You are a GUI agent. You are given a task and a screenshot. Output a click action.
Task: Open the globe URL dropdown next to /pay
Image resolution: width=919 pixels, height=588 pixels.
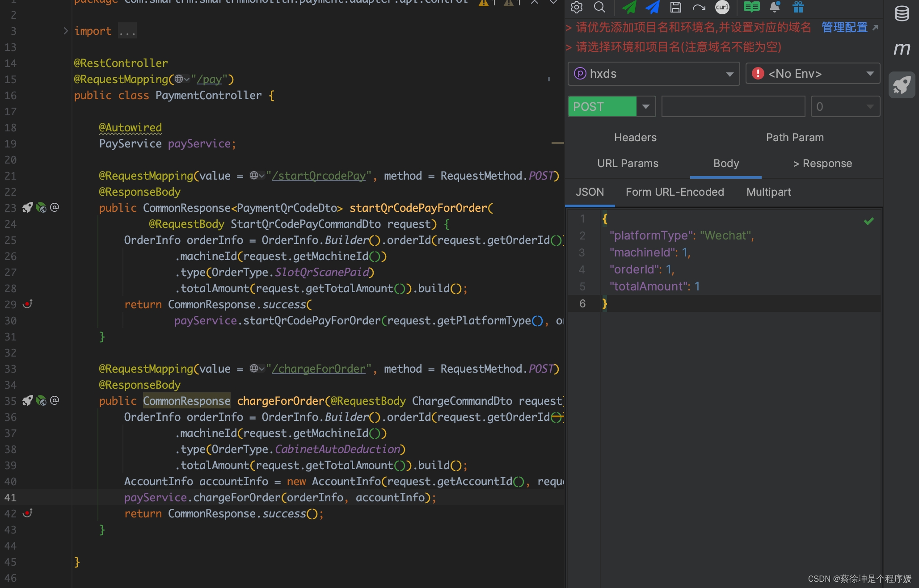pos(182,79)
